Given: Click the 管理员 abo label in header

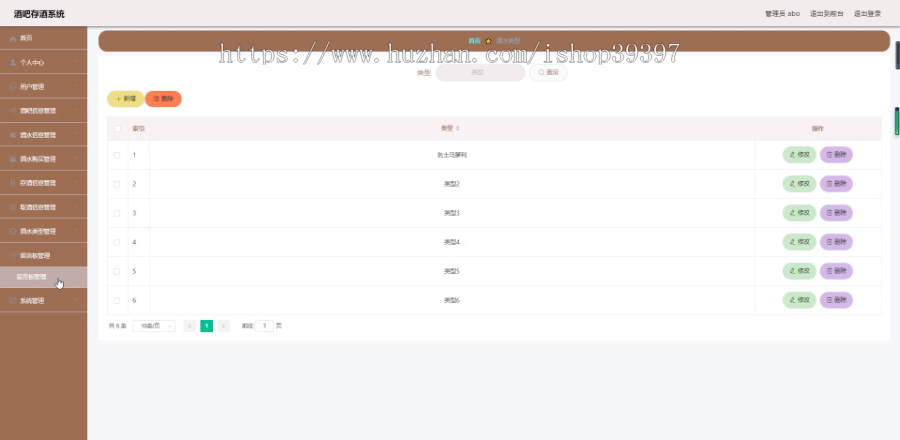Looking at the screenshot, I should coord(782,14).
